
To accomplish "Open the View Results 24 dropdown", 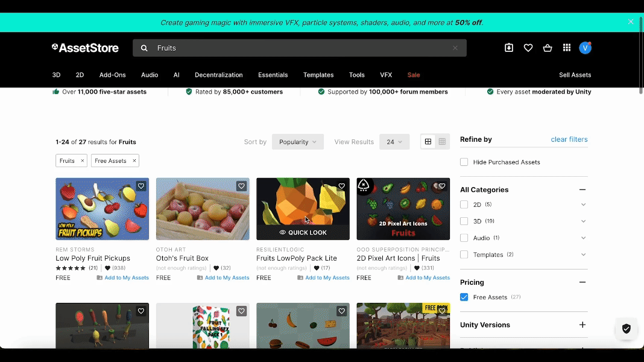I will (x=394, y=142).
